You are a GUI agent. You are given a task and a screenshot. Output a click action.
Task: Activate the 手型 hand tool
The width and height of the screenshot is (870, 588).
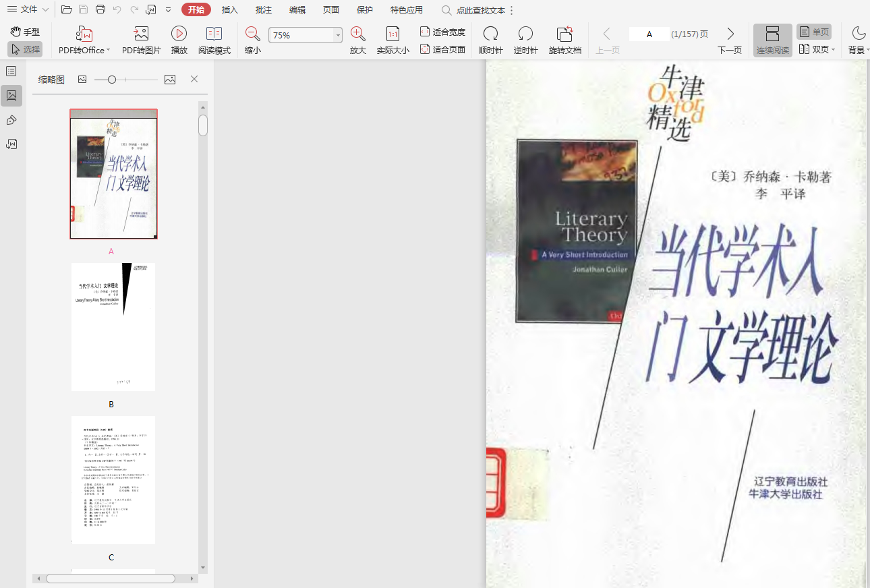(x=25, y=32)
